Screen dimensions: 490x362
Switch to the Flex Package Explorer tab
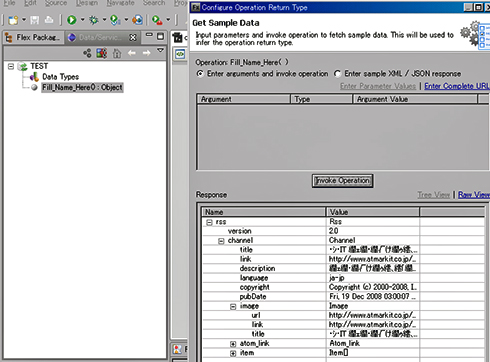[x=33, y=38]
